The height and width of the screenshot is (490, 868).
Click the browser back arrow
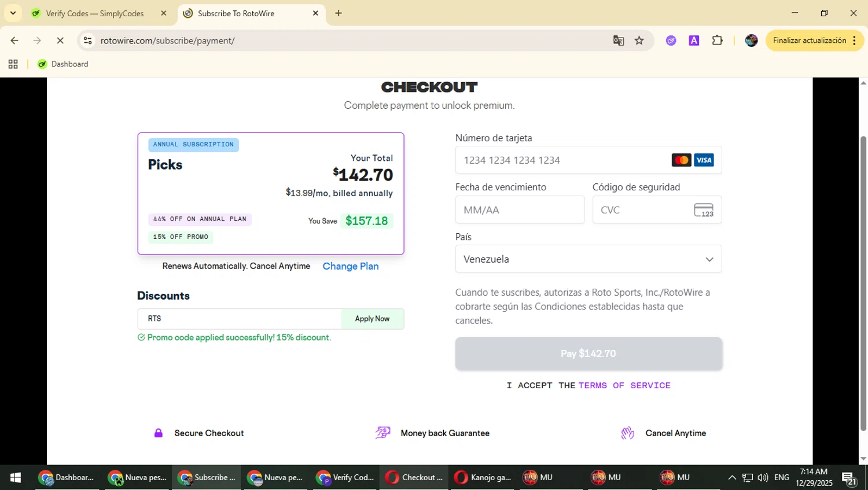pos(14,40)
